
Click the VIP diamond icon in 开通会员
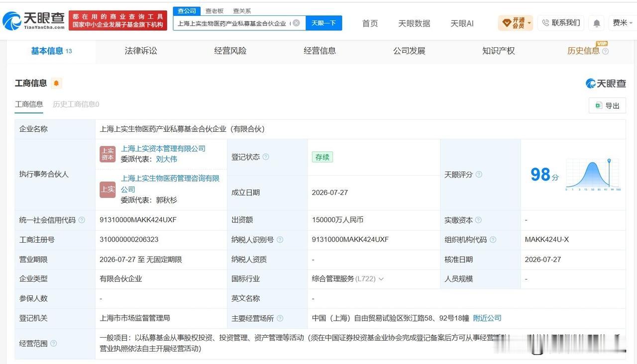[x=507, y=23]
